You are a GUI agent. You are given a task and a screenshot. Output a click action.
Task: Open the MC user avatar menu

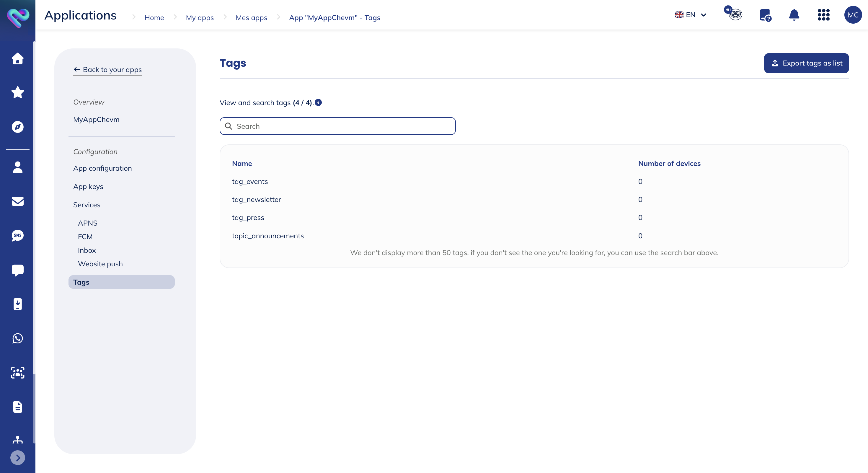click(x=853, y=15)
